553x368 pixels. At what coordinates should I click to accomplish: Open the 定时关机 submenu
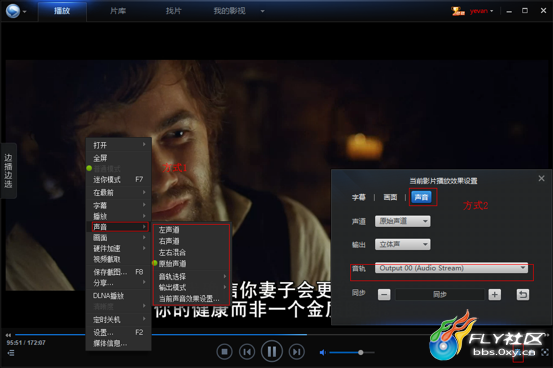[x=119, y=320]
